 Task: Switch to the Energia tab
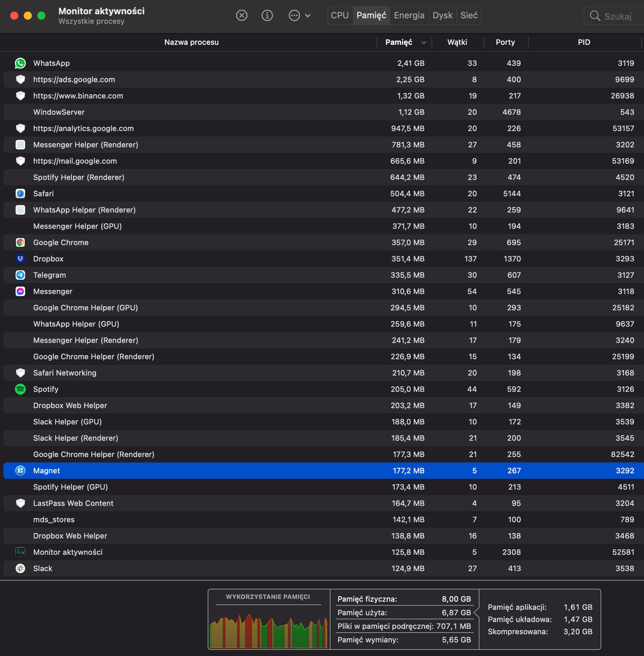[x=409, y=15]
